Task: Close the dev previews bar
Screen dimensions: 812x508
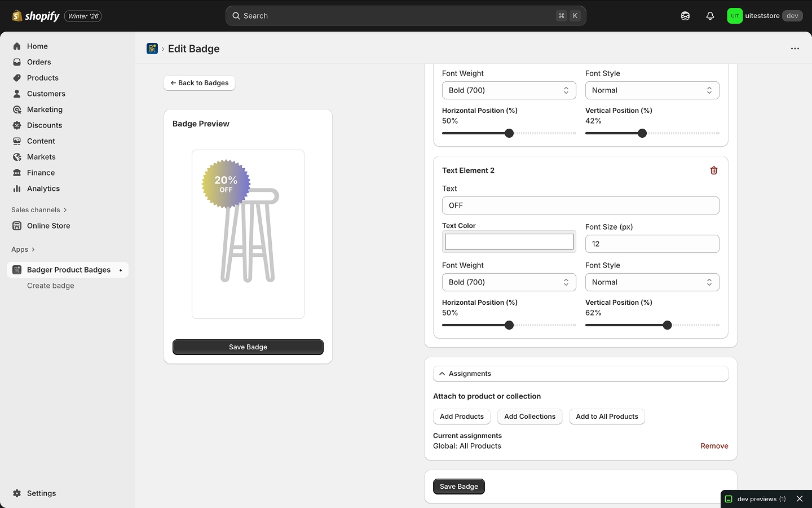Action: (x=799, y=499)
